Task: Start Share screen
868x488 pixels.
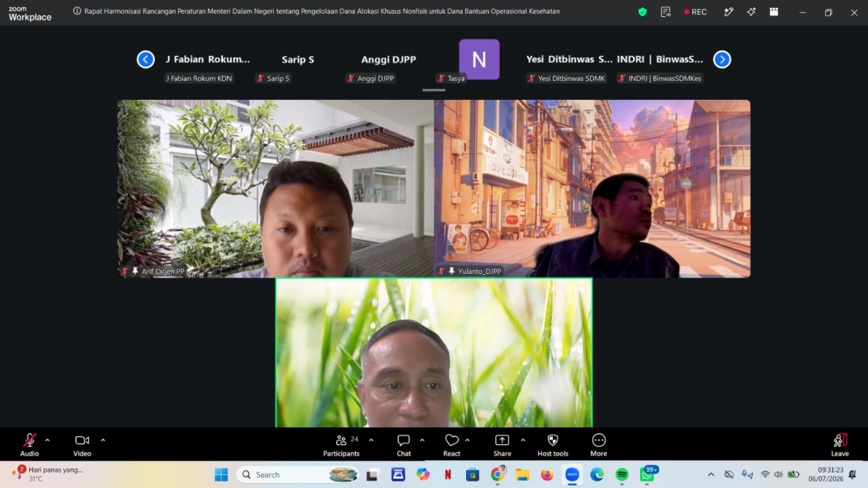Action: click(x=502, y=445)
